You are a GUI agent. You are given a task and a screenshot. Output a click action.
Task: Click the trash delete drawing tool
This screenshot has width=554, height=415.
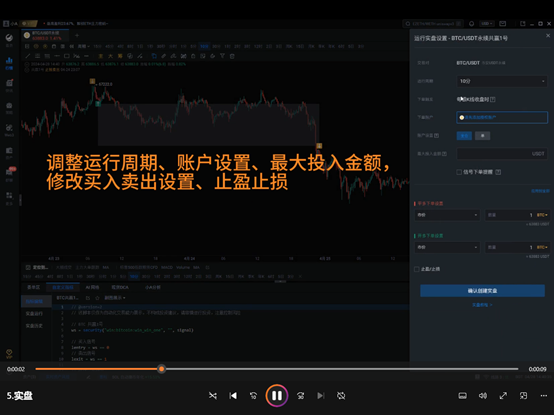[x=232, y=56]
